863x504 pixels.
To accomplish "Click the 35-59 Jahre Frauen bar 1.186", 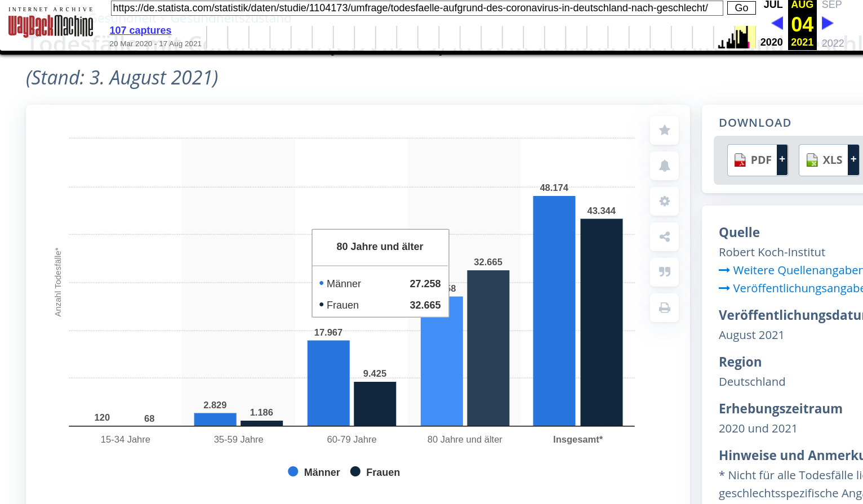I will pos(262,423).
